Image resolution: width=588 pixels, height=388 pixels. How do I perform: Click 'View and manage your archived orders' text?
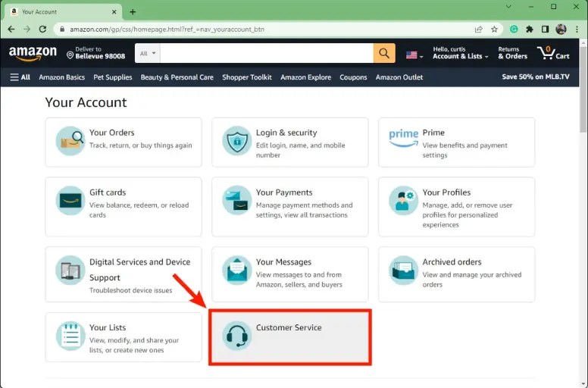[x=472, y=280]
